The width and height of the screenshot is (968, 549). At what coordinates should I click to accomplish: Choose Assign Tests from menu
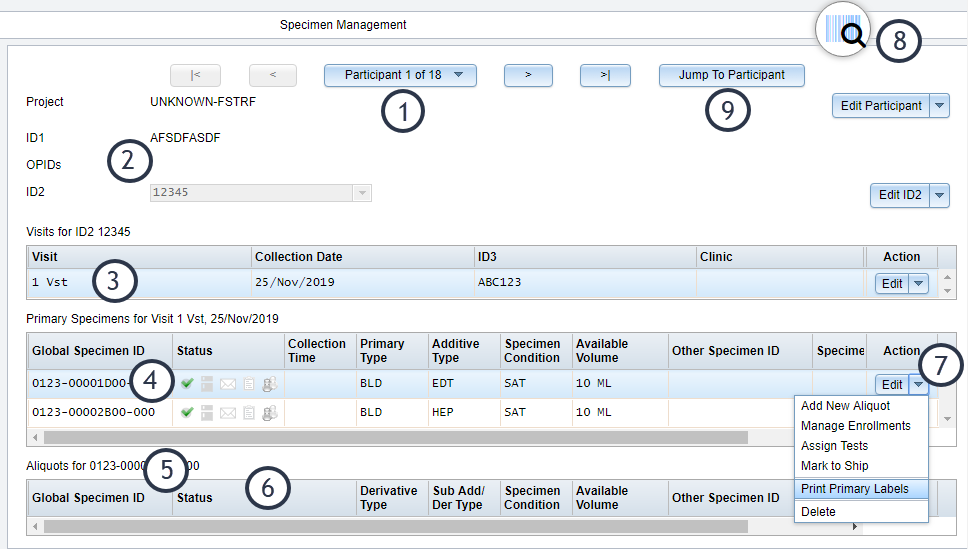[x=861, y=446]
